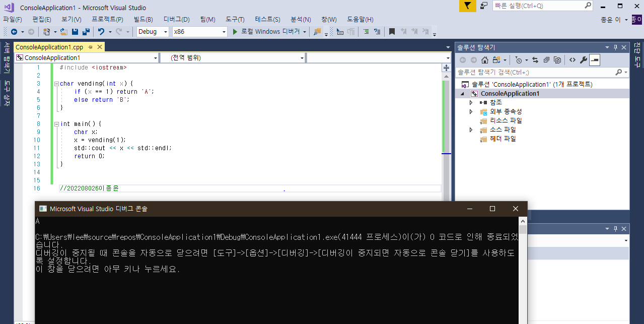Expand the 참조 references node

point(471,102)
